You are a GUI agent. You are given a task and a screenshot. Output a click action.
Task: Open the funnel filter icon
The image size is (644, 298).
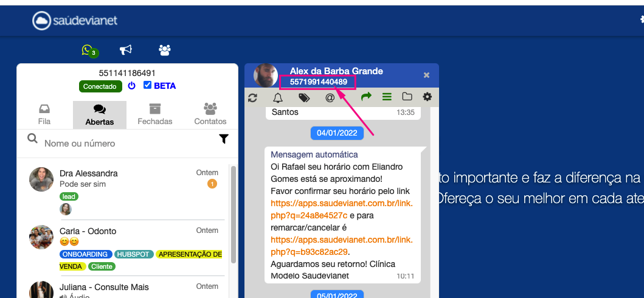coord(223,139)
